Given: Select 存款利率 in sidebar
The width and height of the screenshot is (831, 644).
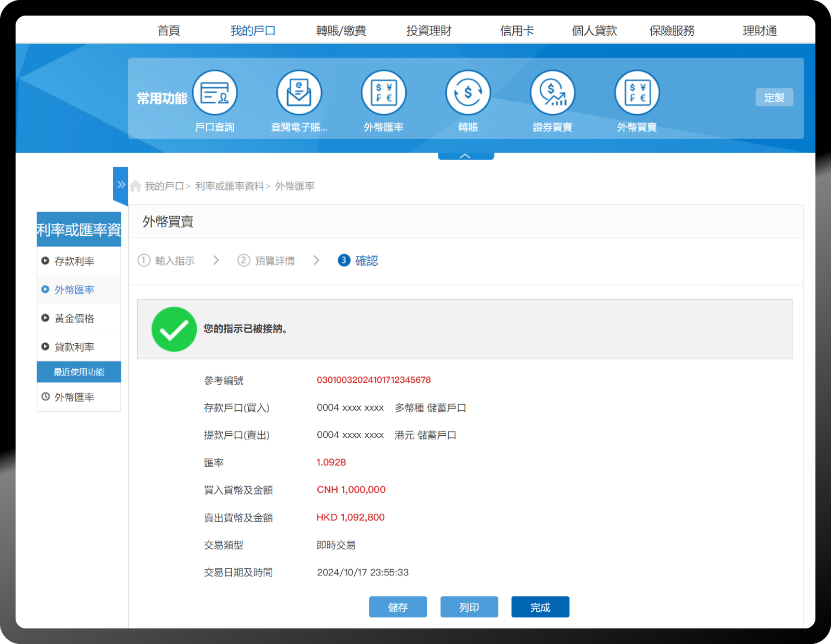Looking at the screenshot, I should [x=79, y=261].
